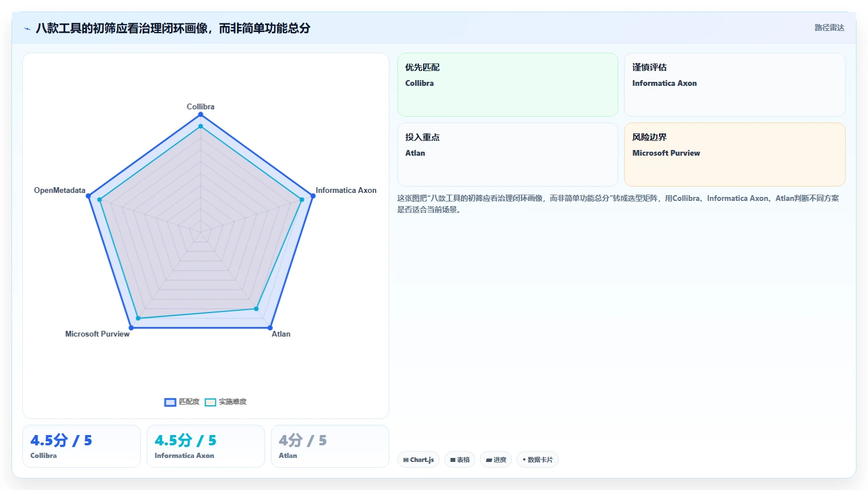
Task: Click the teal 实施难度 point near Informatica Axon
Action: (302, 200)
